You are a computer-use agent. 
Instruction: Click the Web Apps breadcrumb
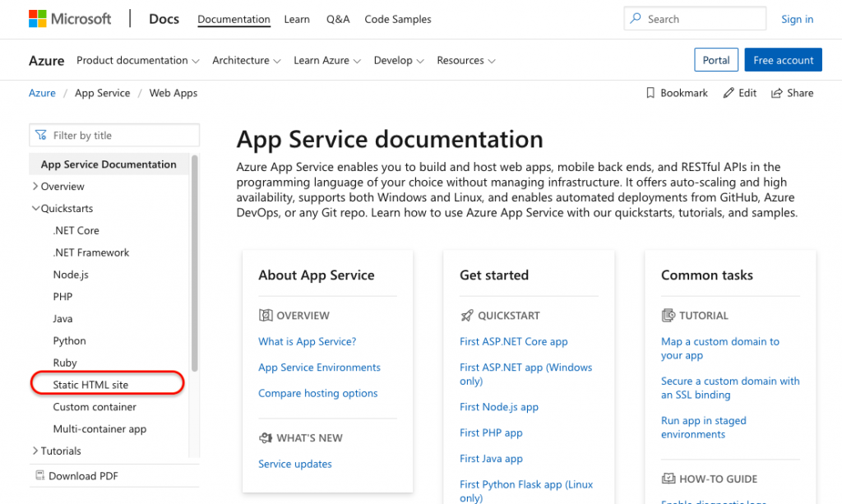[173, 93]
